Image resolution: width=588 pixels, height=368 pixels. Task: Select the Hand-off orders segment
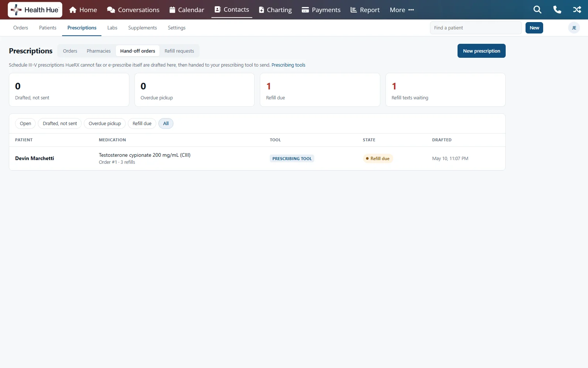(x=137, y=51)
